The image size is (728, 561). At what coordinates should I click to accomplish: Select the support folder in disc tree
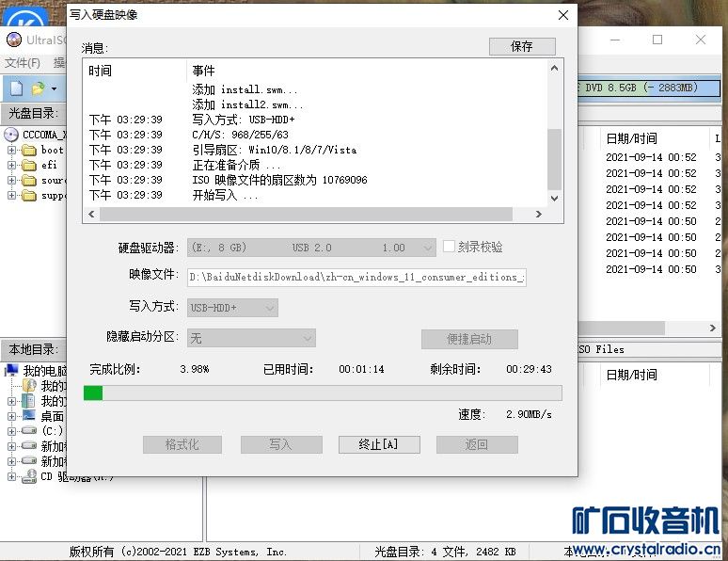point(29,195)
